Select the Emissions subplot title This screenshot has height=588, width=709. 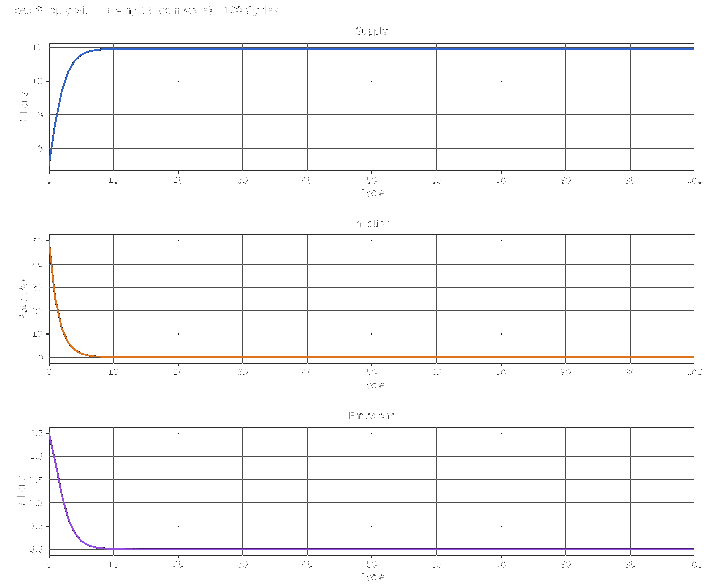coord(371,416)
